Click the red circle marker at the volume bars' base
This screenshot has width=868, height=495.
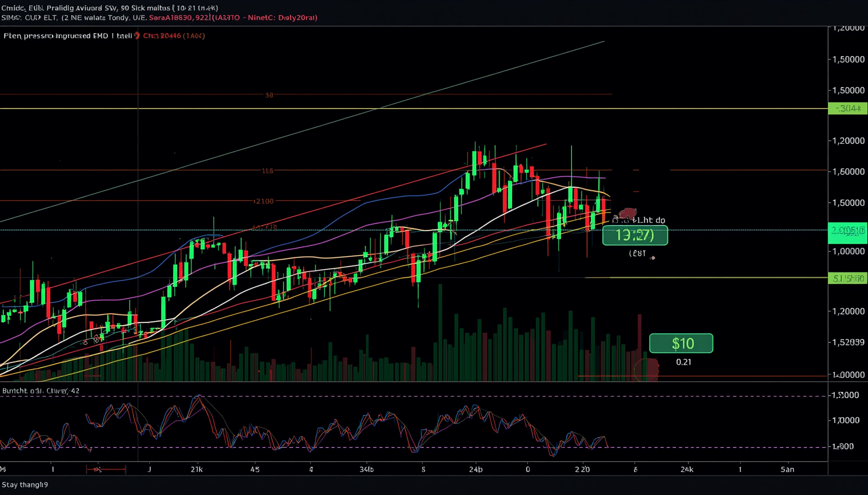tap(646, 370)
